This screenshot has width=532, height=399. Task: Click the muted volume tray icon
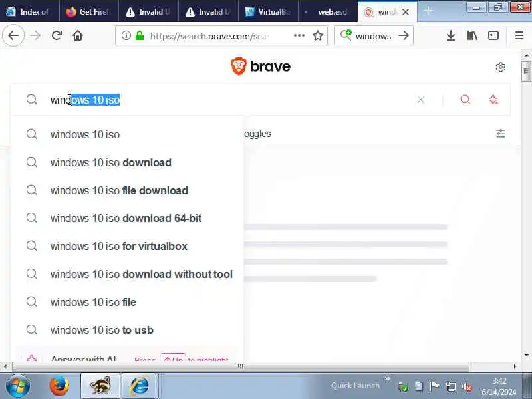(x=467, y=386)
